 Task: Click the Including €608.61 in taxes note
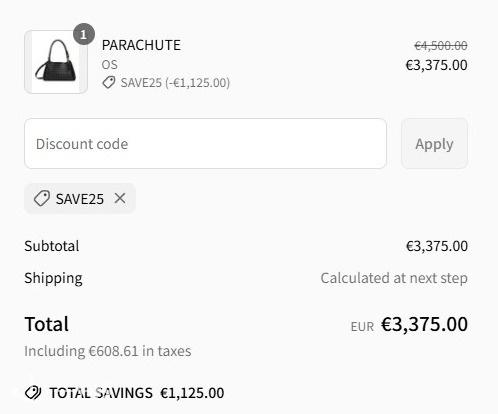click(x=108, y=351)
